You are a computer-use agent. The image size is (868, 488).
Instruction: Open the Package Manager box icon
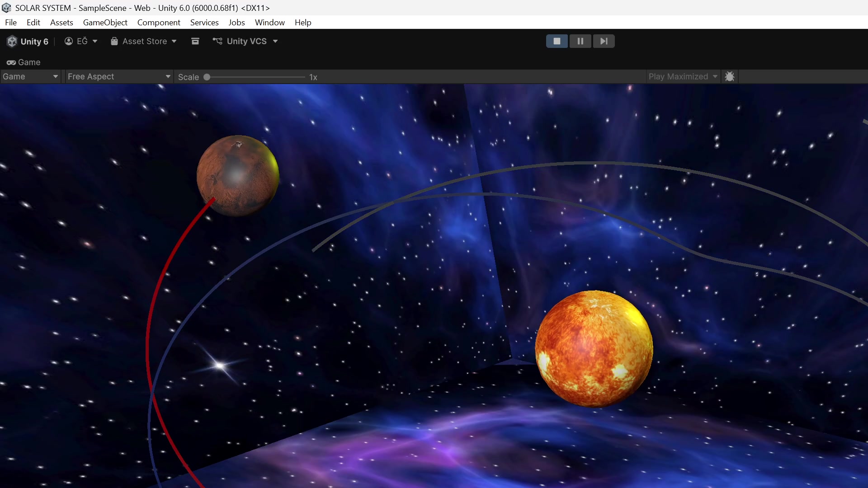[195, 41]
